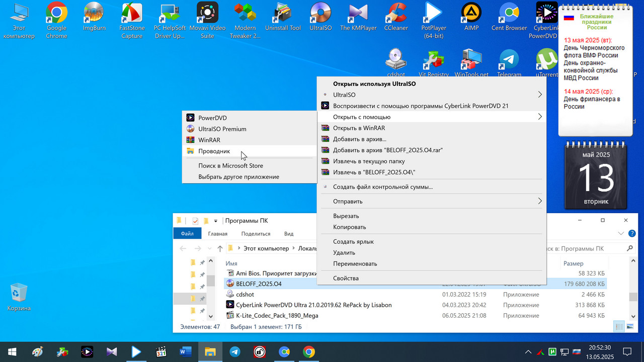
Task: Switch Explorer to large thumbnails view
Action: click(630, 327)
